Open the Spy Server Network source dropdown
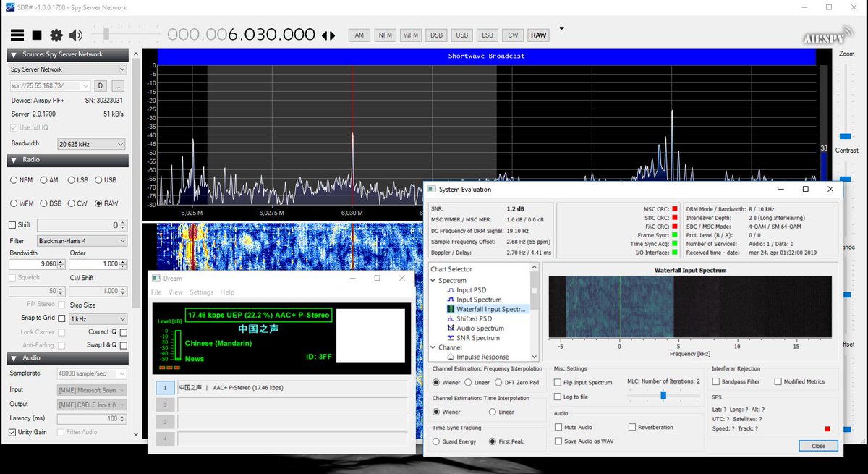The image size is (868, 474). tap(67, 69)
